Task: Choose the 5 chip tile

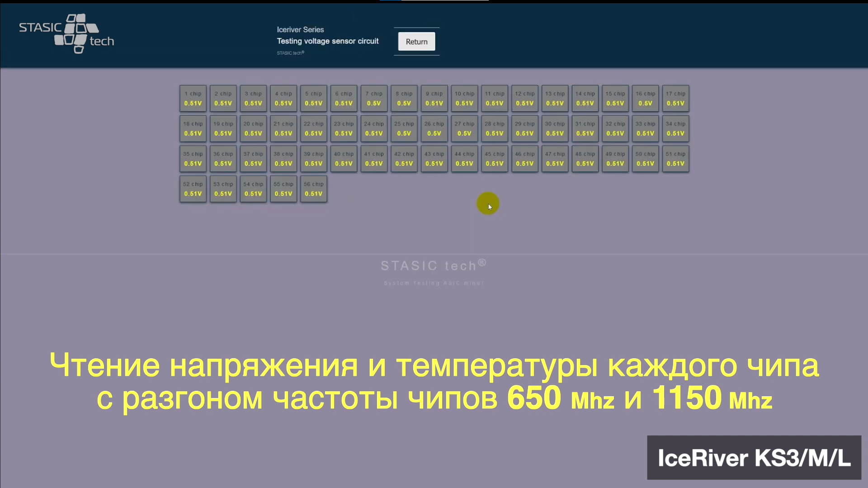Action: click(314, 99)
